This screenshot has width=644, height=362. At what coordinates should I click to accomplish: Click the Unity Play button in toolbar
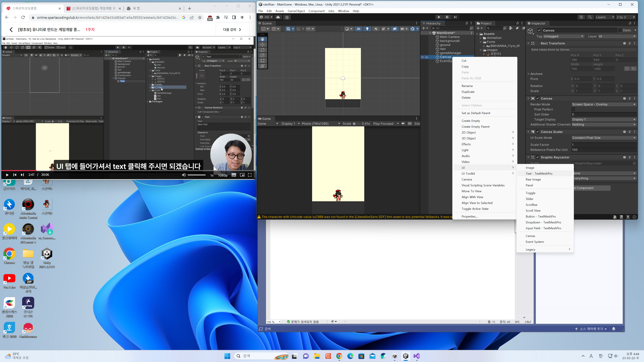439,17
